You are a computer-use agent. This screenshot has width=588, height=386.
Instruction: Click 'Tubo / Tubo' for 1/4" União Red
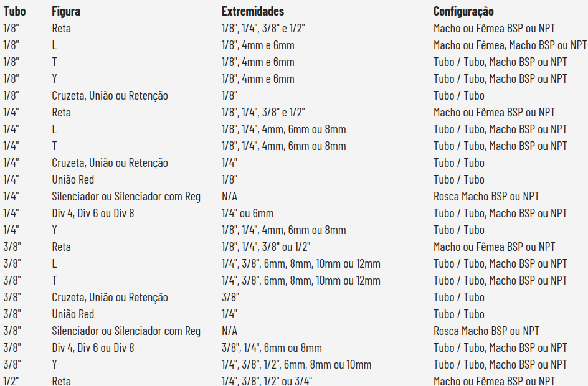point(458,179)
